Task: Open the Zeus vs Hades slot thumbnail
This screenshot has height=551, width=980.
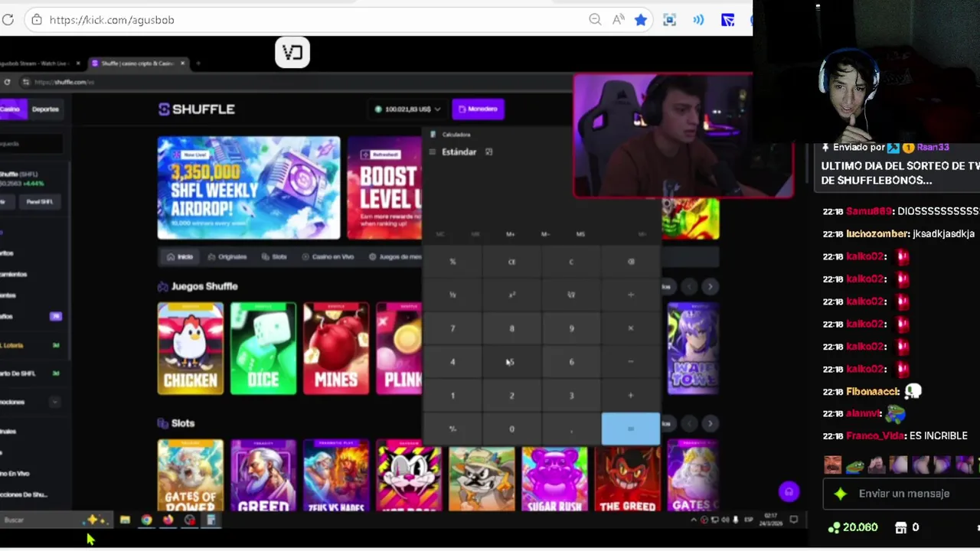Action: pyautogui.click(x=336, y=475)
